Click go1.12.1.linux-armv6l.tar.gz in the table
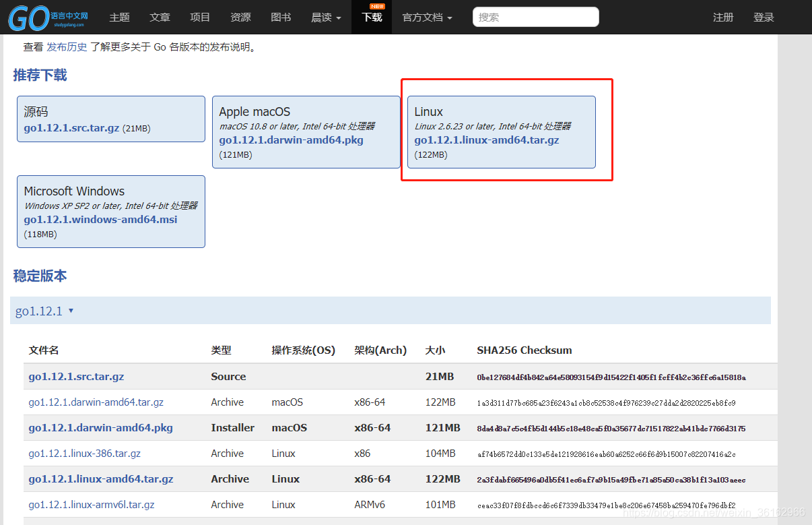Viewport: 812px width, 525px height. tap(92, 505)
